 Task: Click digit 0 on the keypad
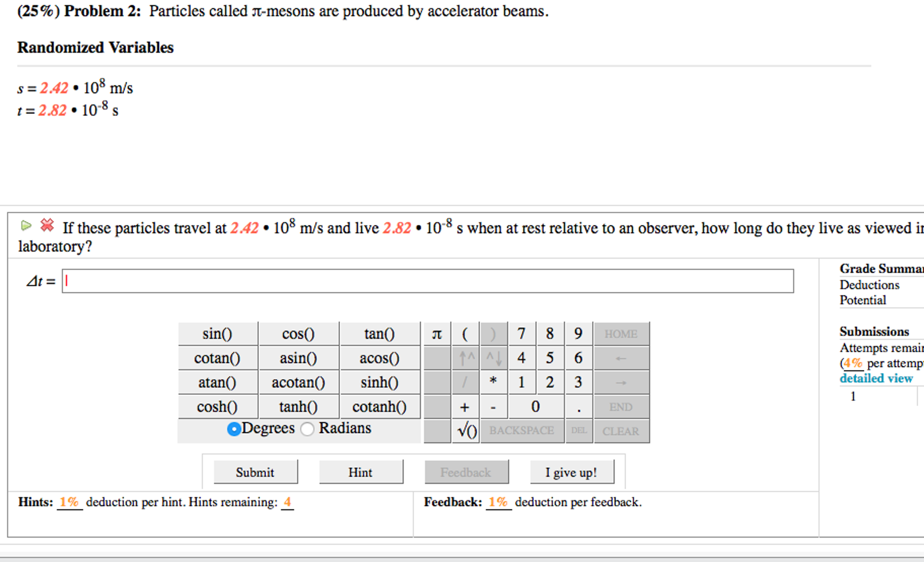(x=536, y=407)
